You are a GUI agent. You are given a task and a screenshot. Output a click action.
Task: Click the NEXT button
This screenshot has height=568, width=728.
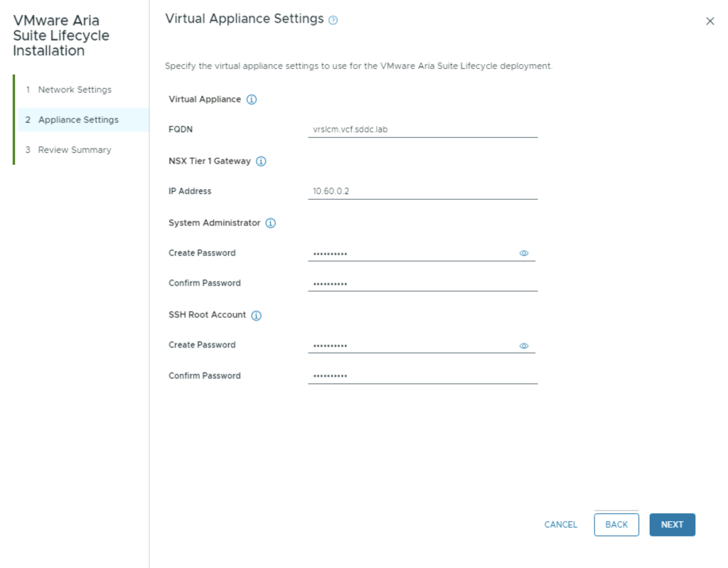click(672, 525)
